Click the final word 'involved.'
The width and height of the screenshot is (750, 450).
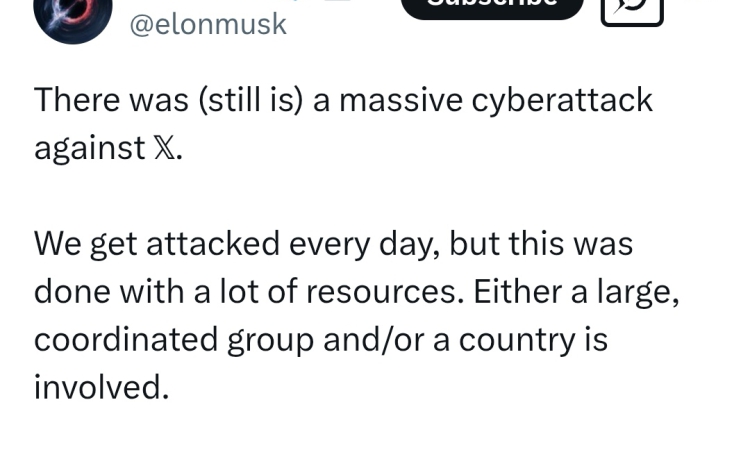102,387
